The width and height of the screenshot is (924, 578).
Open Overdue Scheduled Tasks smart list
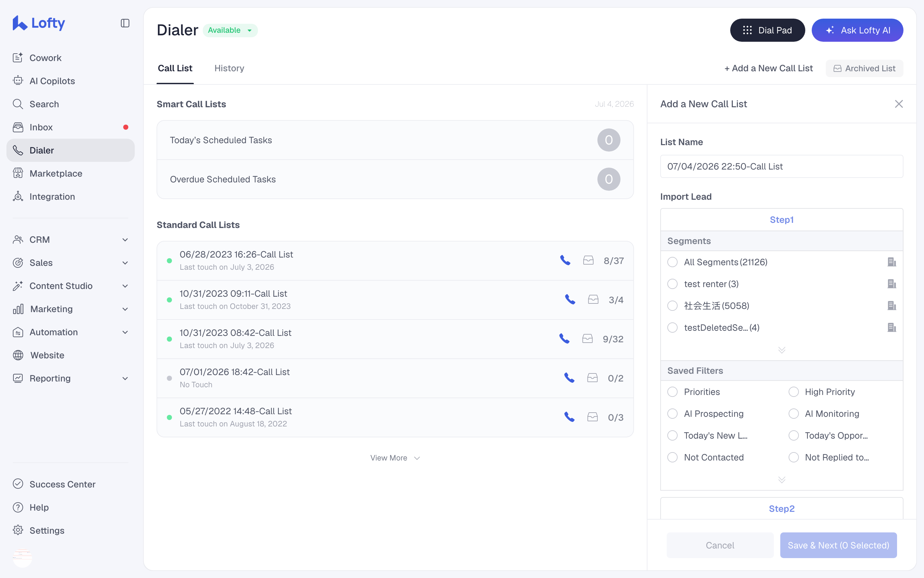pos(395,179)
